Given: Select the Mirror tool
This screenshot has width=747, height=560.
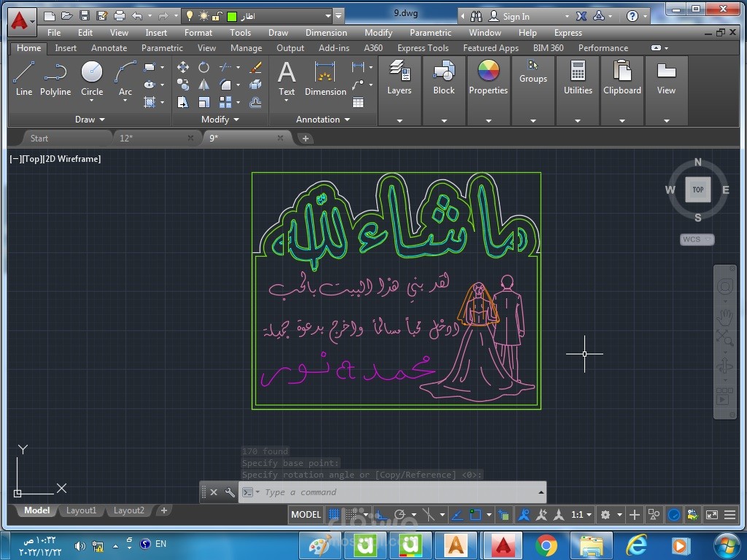Looking at the screenshot, I should pos(204,85).
